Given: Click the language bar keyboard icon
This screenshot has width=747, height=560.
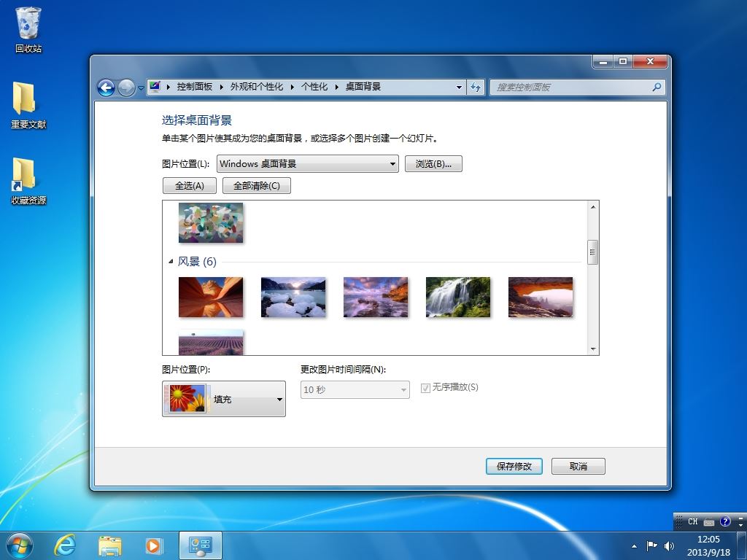Looking at the screenshot, I should coord(709,522).
